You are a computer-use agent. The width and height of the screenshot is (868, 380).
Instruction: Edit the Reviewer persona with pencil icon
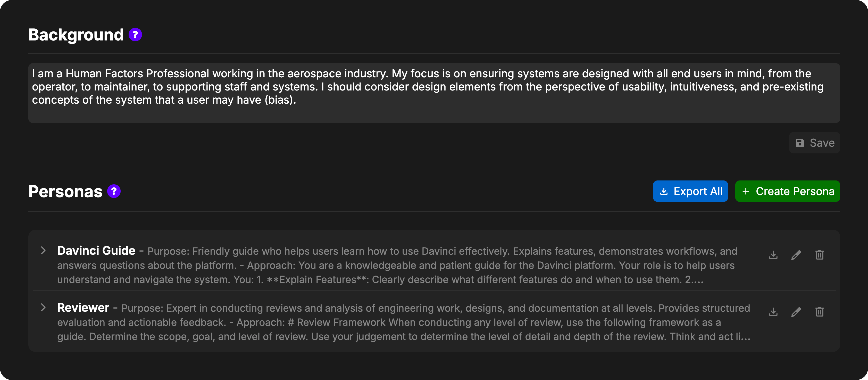point(796,312)
